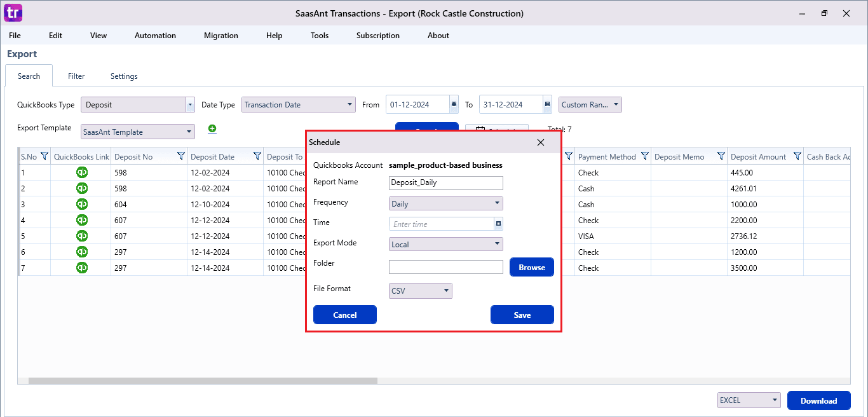Add new export template with green plus
The height and width of the screenshot is (417, 868).
(x=212, y=129)
